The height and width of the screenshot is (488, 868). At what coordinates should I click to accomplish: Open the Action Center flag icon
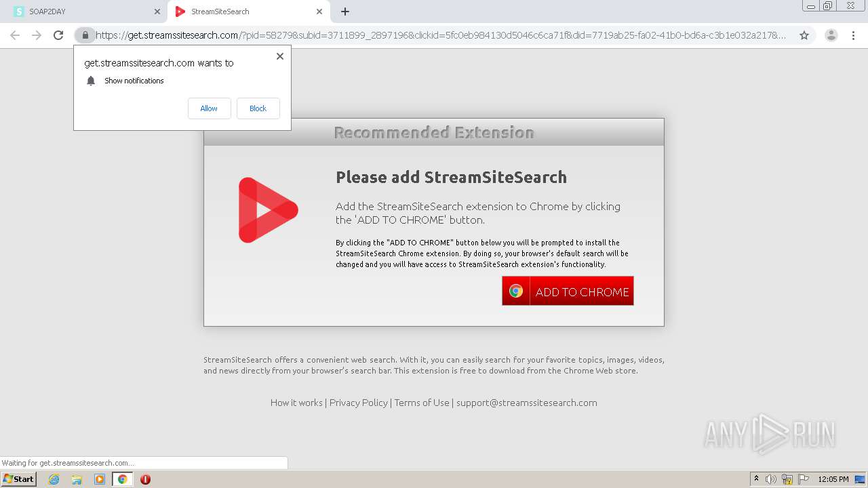[804, 479]
